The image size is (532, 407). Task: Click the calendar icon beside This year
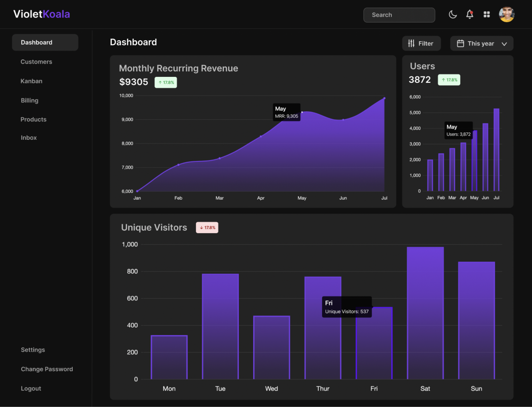coord(460,44)
